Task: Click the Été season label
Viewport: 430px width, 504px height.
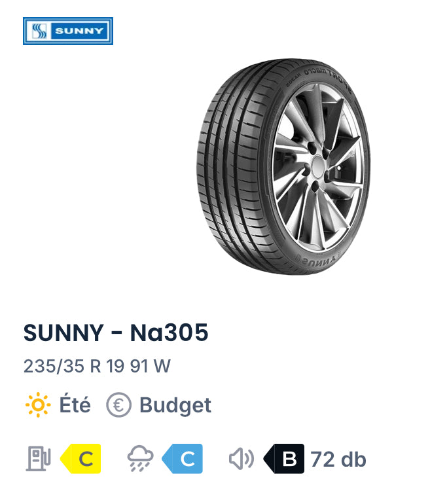Action: click(x=75, y=405)
